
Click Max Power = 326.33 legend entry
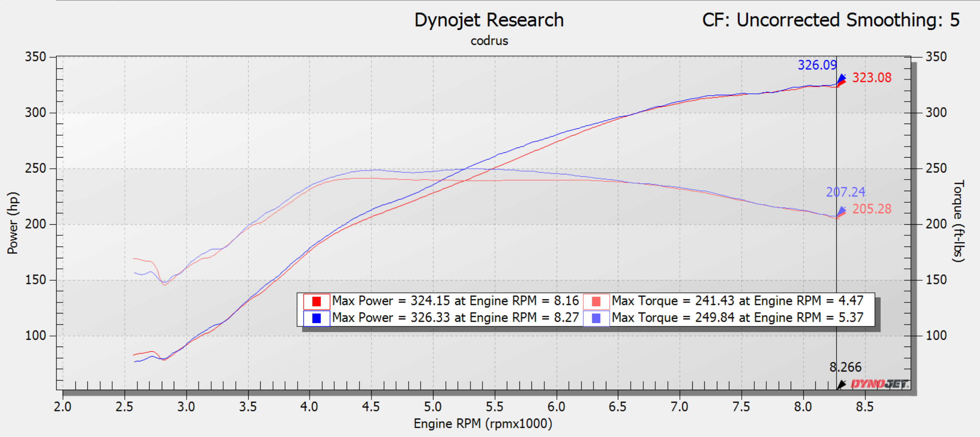tap(455, 318)
